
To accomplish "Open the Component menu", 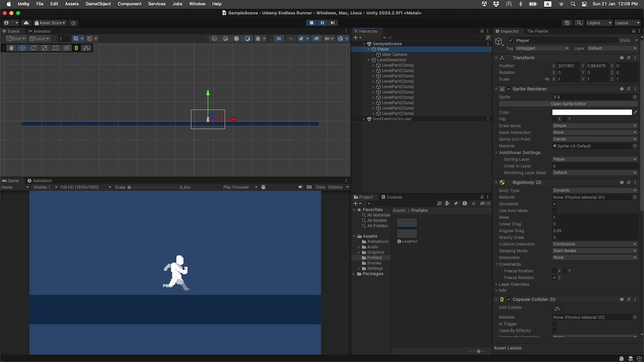I will click(x=129, y=4).
